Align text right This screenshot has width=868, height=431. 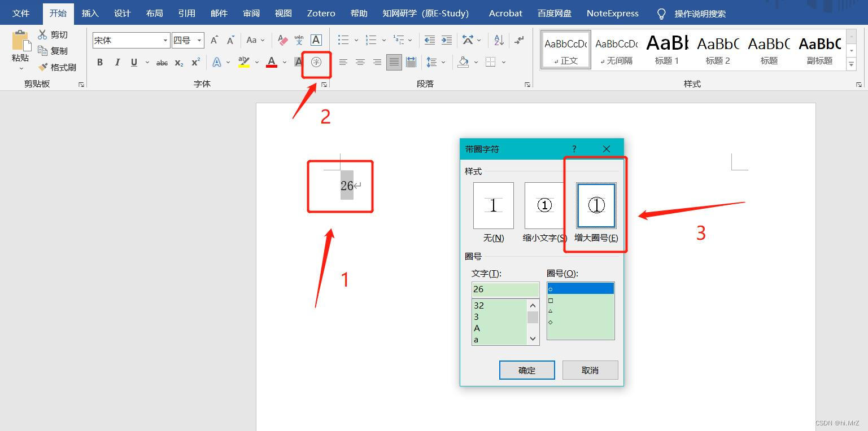click(377, 62)
